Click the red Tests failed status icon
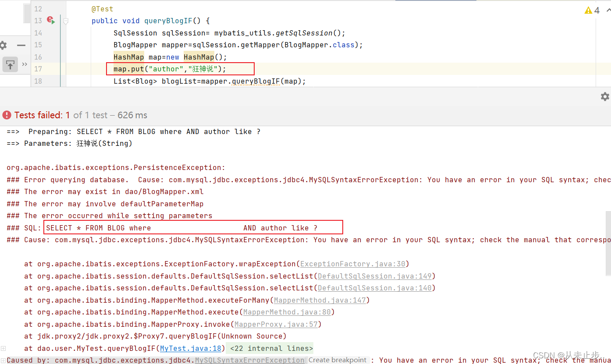 coord(7,115)
